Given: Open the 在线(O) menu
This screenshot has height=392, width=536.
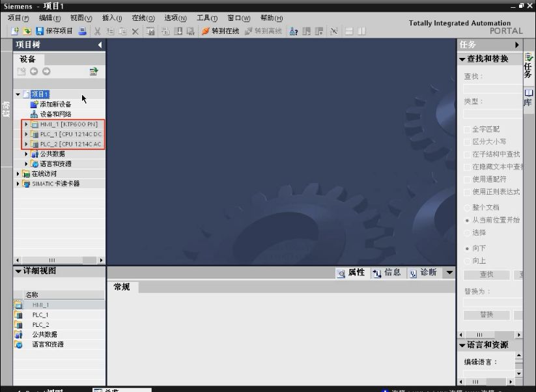Looking at the screenshot, I should pyautogui.click(x=143, y=18).
